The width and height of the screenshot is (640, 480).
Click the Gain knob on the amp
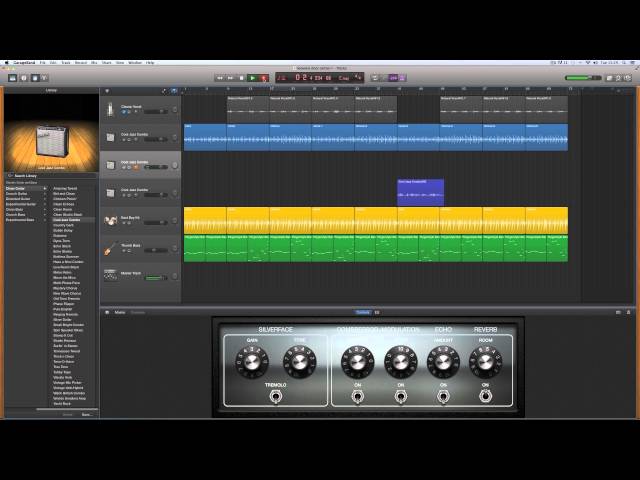tap(252, 361)
